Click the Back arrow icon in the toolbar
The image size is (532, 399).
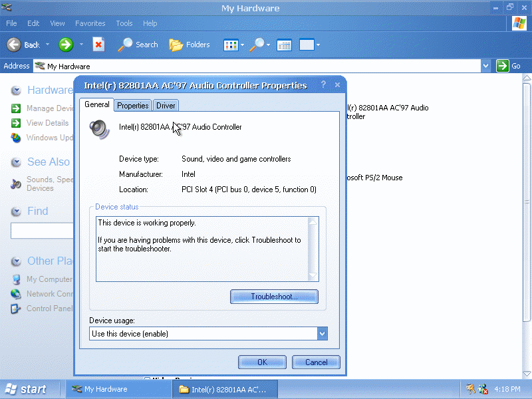point(14,45)
